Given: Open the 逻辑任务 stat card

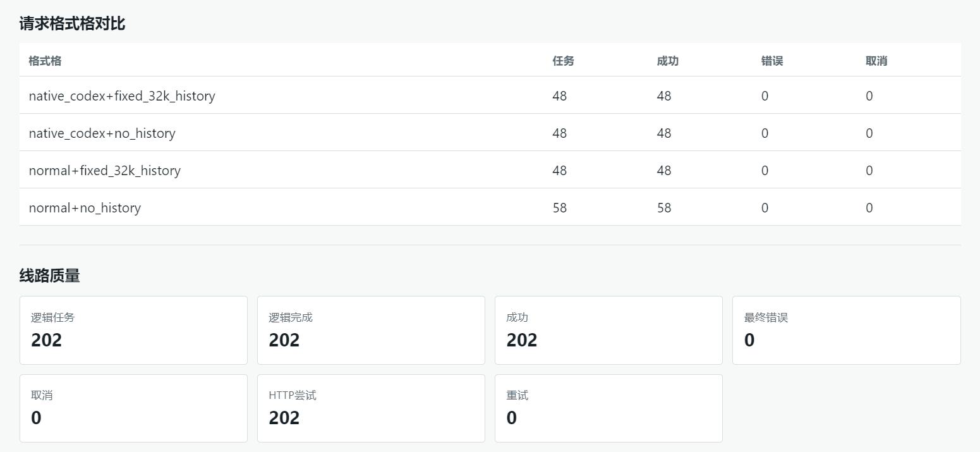Looking at the screenshot, I should 133,330.
